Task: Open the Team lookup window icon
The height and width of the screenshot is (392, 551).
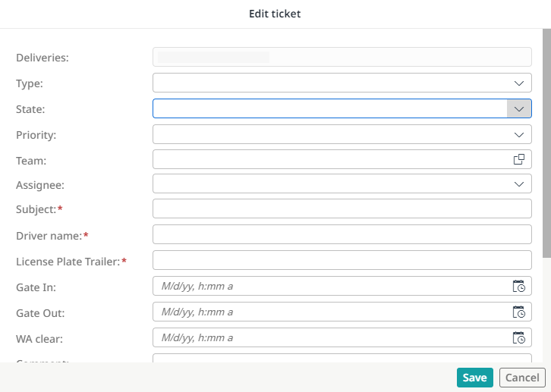Action: click(518, 159)
